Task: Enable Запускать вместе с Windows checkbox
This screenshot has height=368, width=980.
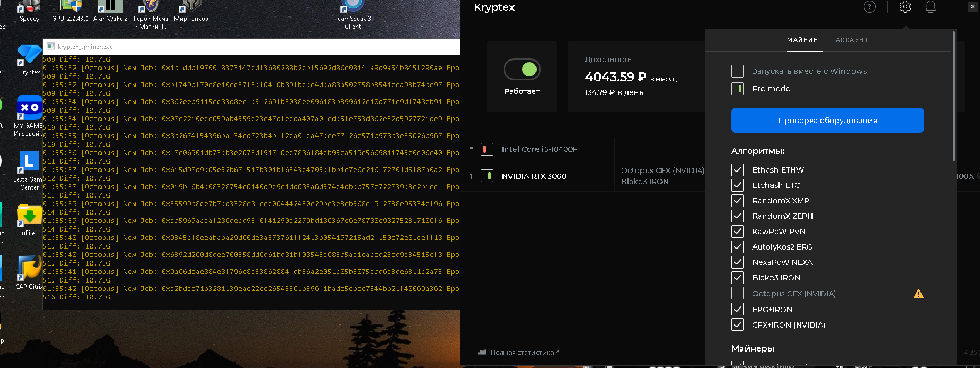Action: pos(738,71)
